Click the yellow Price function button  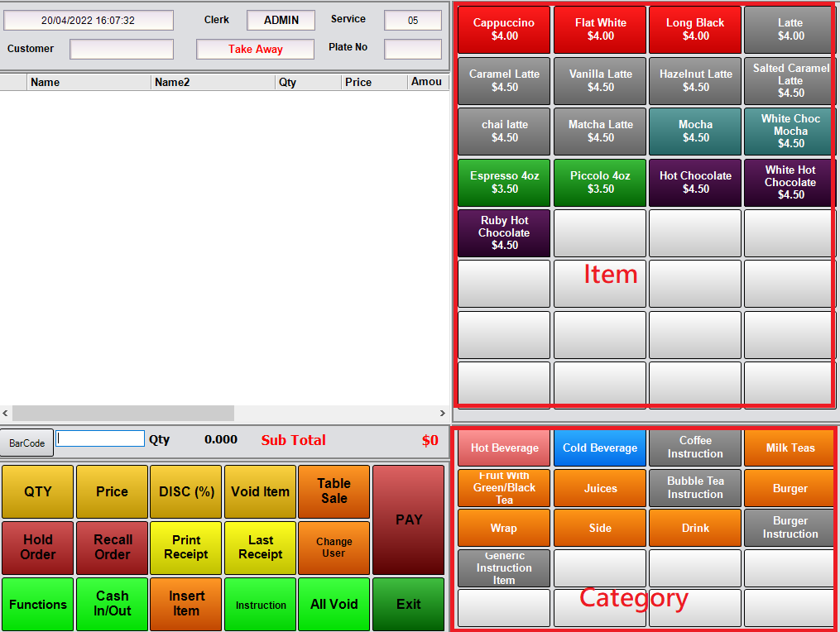[112, 491]
